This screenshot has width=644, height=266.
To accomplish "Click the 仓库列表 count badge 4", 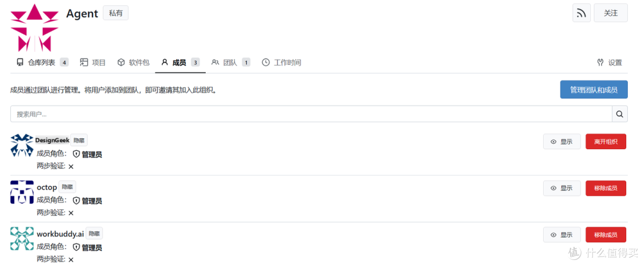I will pos(64,63).
